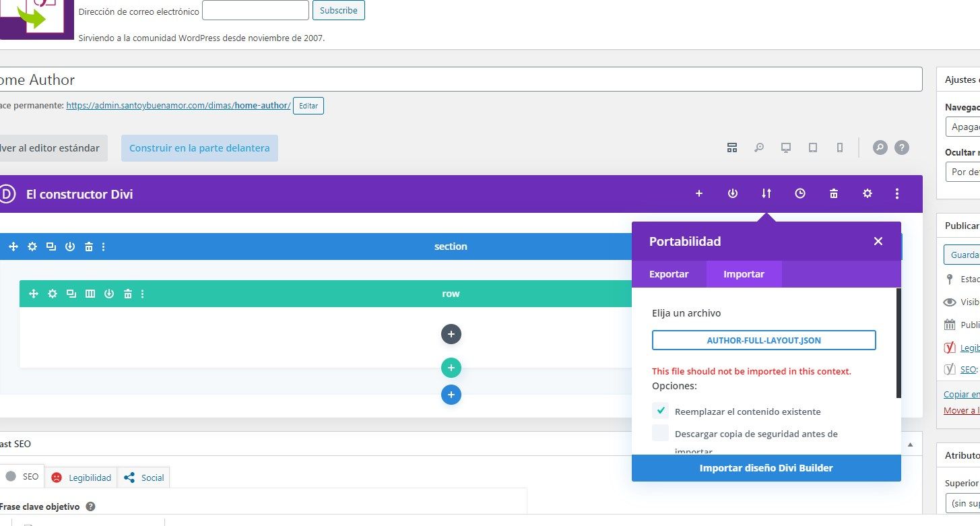Open section settings gear icon
Image resolution: width=980 pixels, height=526 pixels.
pyautogui.click(x=32, y=246)
